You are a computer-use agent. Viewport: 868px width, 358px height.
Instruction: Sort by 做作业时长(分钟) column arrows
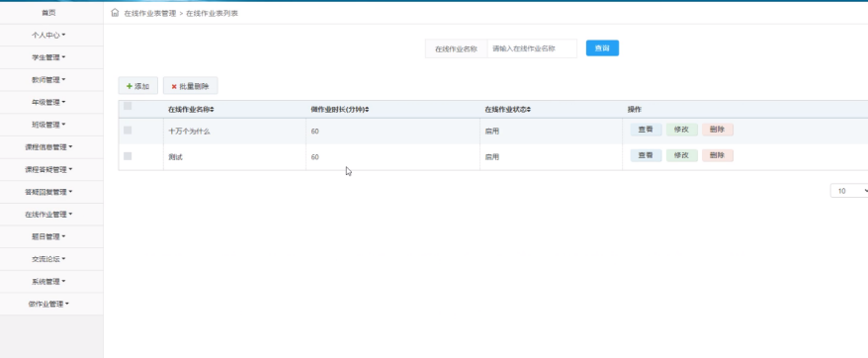(367, 110)
